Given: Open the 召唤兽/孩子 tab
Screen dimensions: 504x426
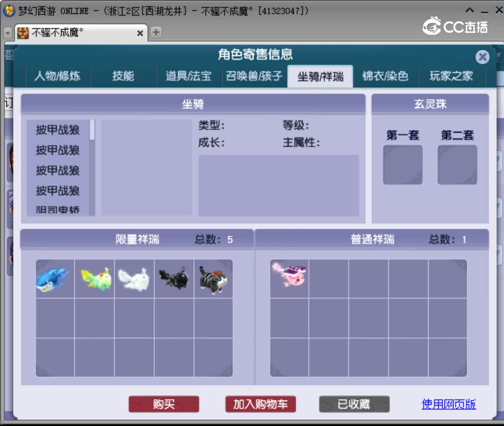Looking at the screenshot, I should click(254, 76).
